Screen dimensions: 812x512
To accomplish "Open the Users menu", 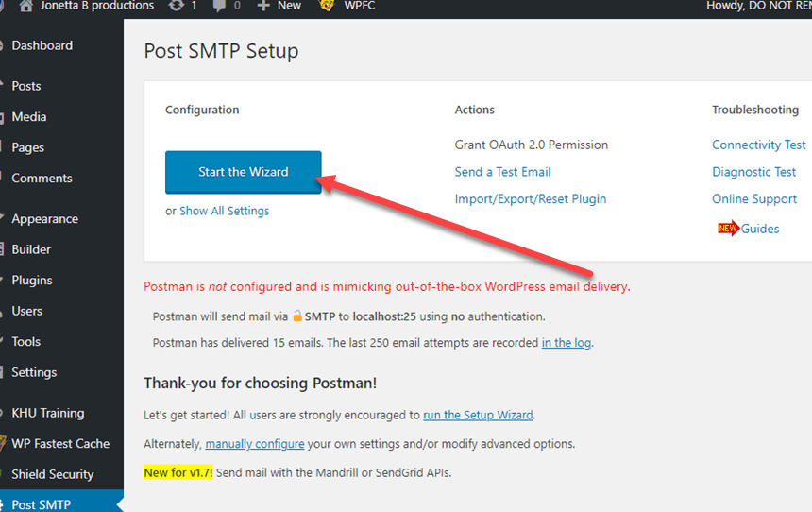I will click(27, 311).
